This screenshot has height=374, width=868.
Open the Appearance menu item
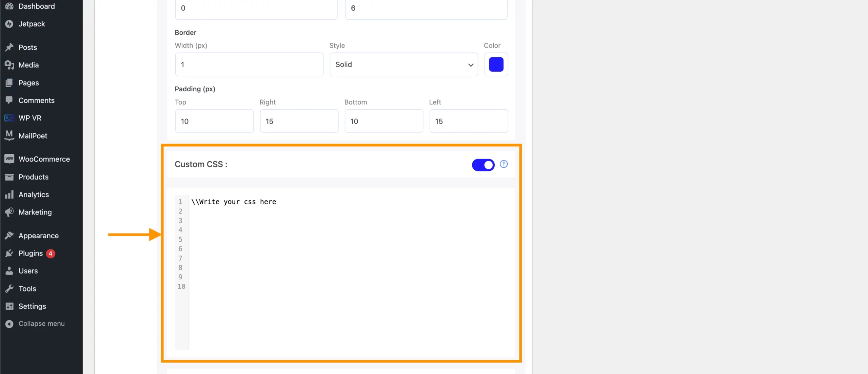[38, 235]
